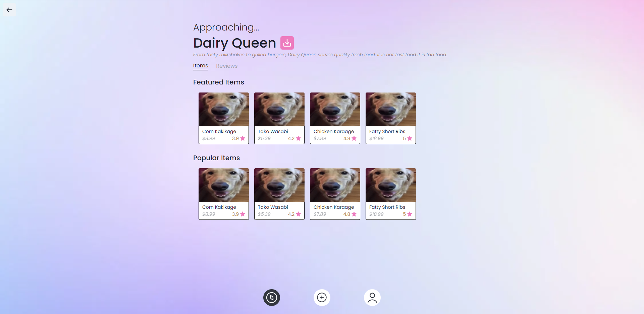Click the 'Popular Items' heading
This screenshot has height=314, width=644.
coord(216,158)
